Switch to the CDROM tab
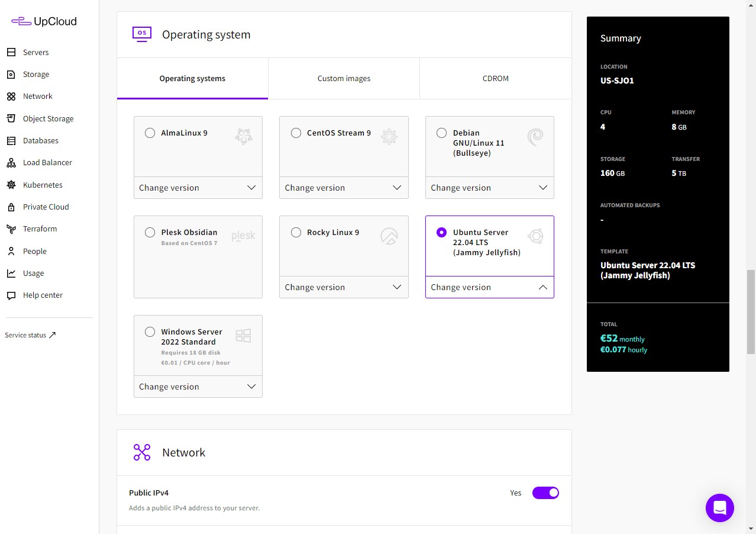 [x=495, y=78]
